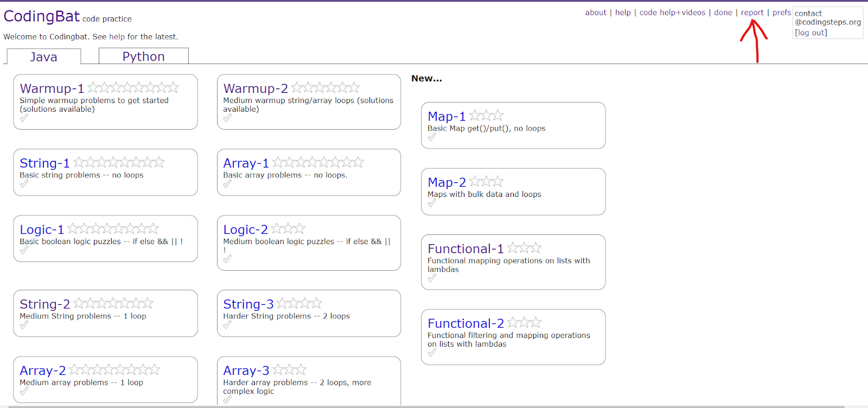Open the String-3 problem set
The width and height of the screenshot is (868, 408).
(248, 304)
